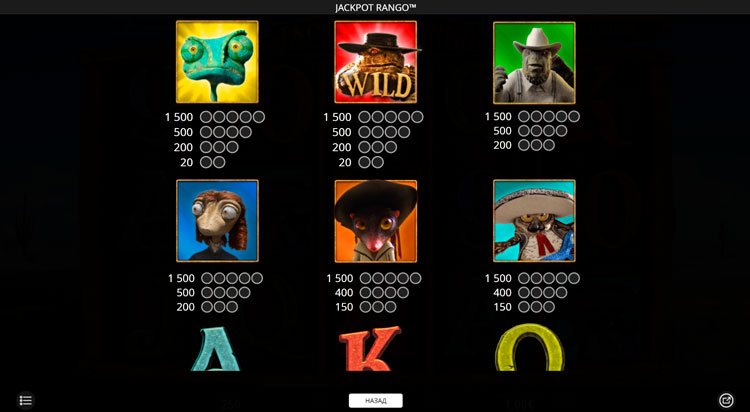Screen dimensions: 750x412
Task: Click the tortoise mayor in white hat
Action: pos(534,63)
